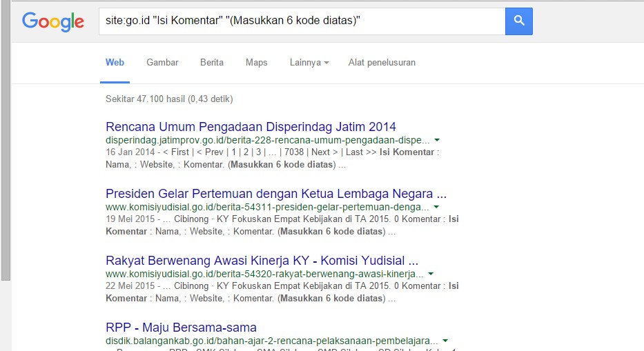Select the Web tab

tap(115, 62)
